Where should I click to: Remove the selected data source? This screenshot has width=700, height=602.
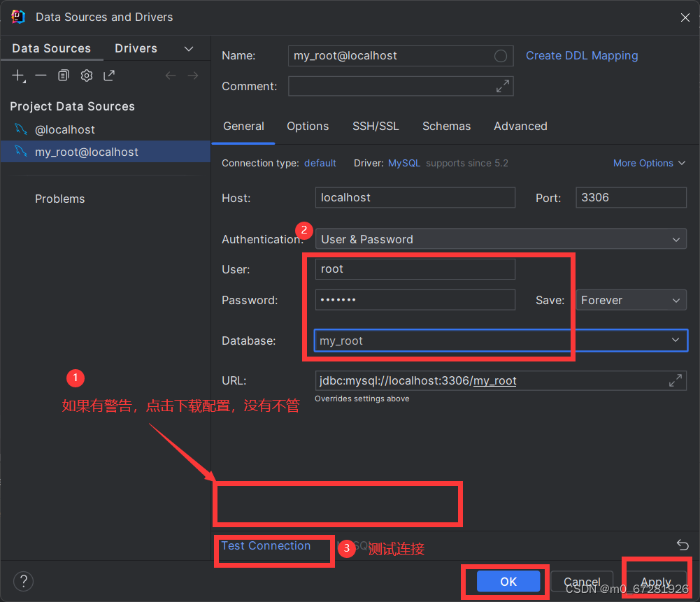click(41, 75)
